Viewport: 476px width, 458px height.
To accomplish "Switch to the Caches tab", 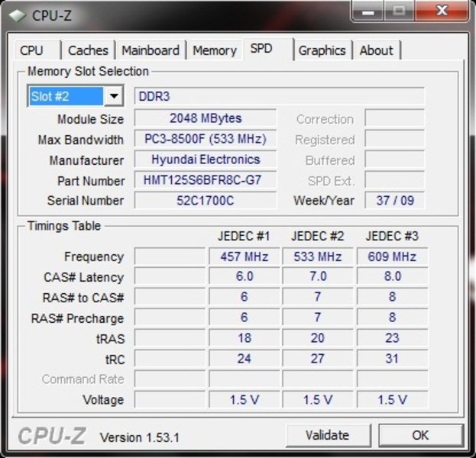I will pos(88,50).
